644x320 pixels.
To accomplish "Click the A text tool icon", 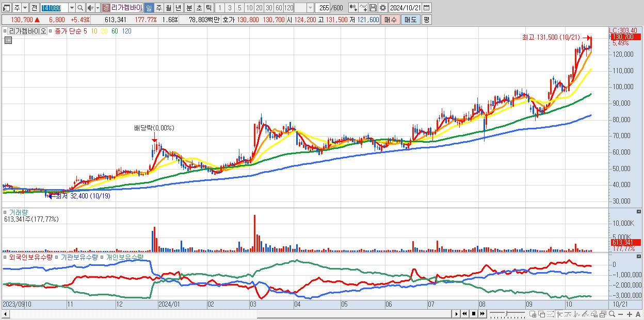I will tap(638, 314).
